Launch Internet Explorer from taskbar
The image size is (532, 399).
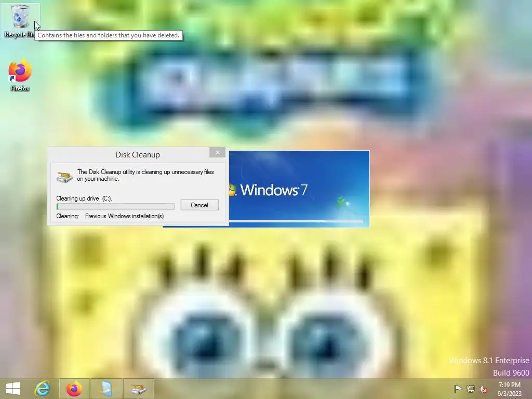43,389
